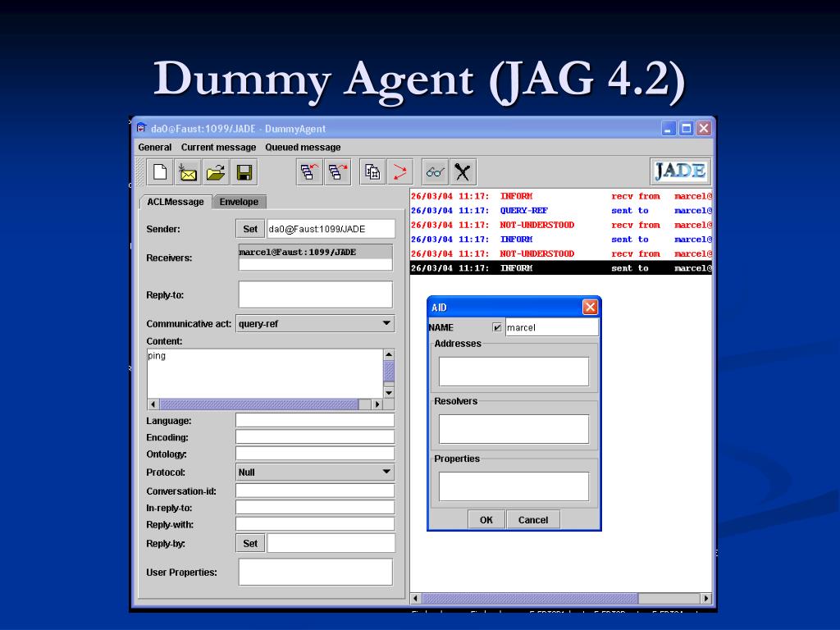
Task: Select the second NOT-UNDERSTOOD recv from row
Action: (x=561, y=254)
